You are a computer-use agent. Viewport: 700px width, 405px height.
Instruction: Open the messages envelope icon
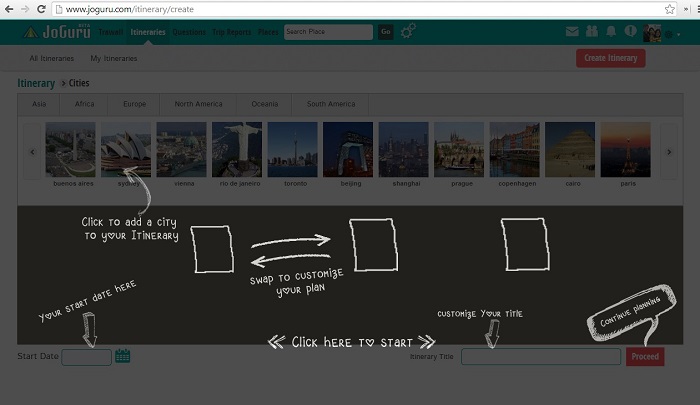coord(572,31)
